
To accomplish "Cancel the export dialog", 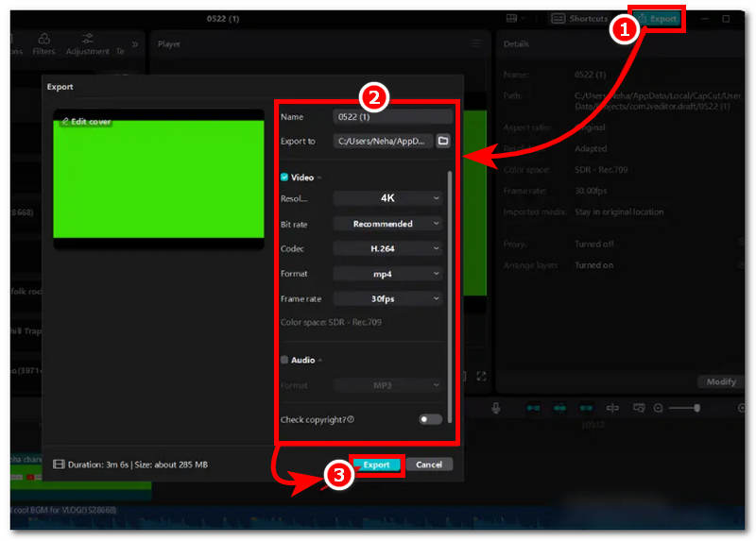I will click(429, 465).
